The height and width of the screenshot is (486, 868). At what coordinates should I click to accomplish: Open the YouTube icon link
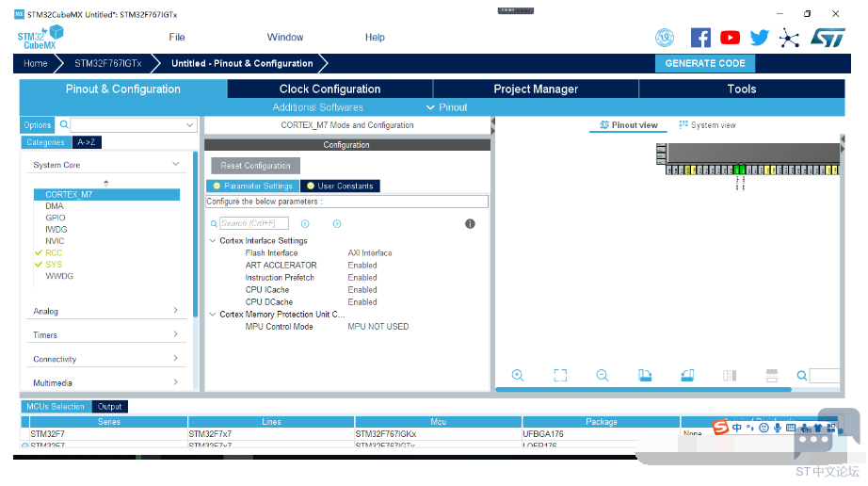[x=730, y=38]
